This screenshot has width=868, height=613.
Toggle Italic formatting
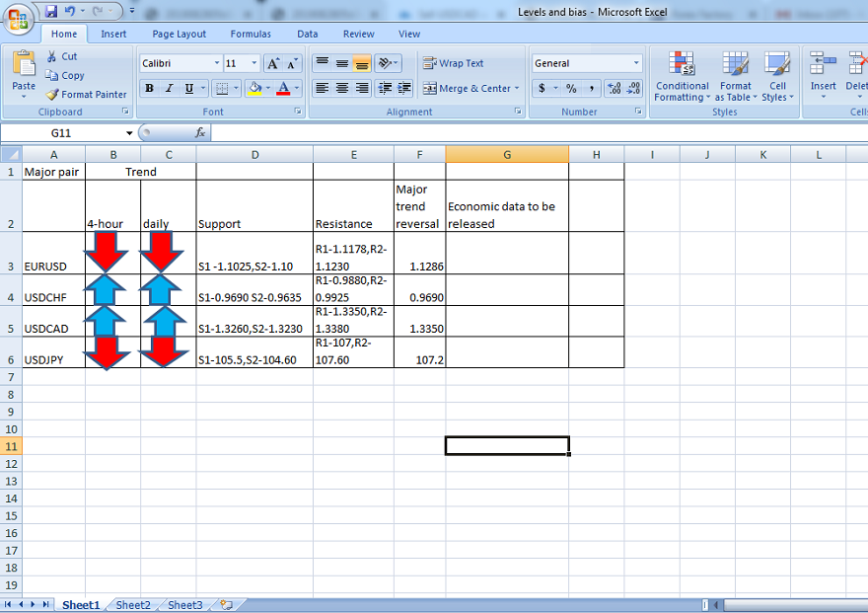(170, 88)
